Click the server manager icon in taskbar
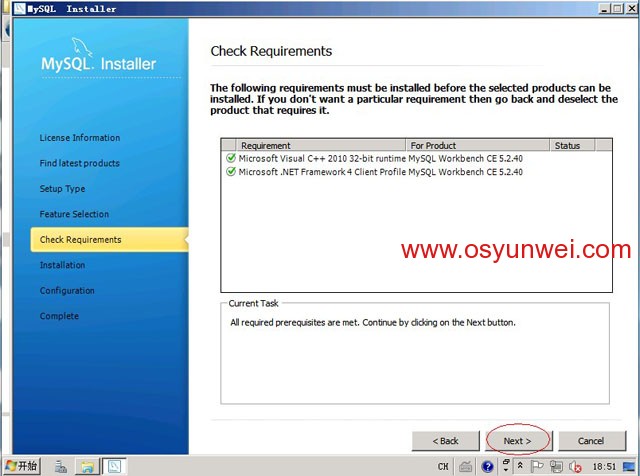The height and width of the screenshot is (476, 640). 61,466
